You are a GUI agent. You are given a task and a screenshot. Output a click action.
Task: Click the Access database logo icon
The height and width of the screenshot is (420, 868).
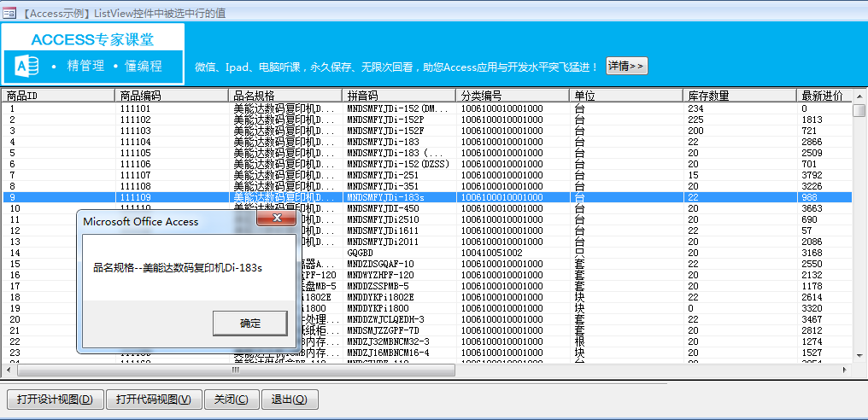[x=26, y=67]
